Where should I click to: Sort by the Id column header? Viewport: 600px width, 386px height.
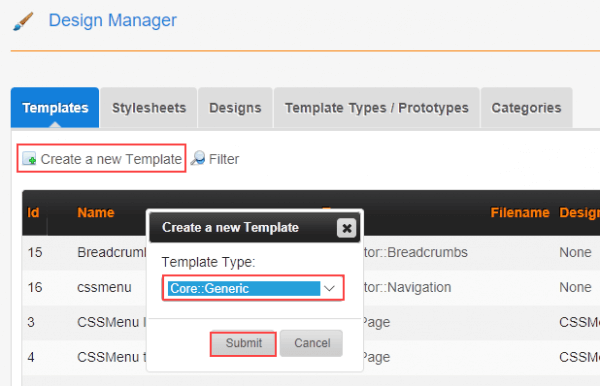tap(33, 212)
